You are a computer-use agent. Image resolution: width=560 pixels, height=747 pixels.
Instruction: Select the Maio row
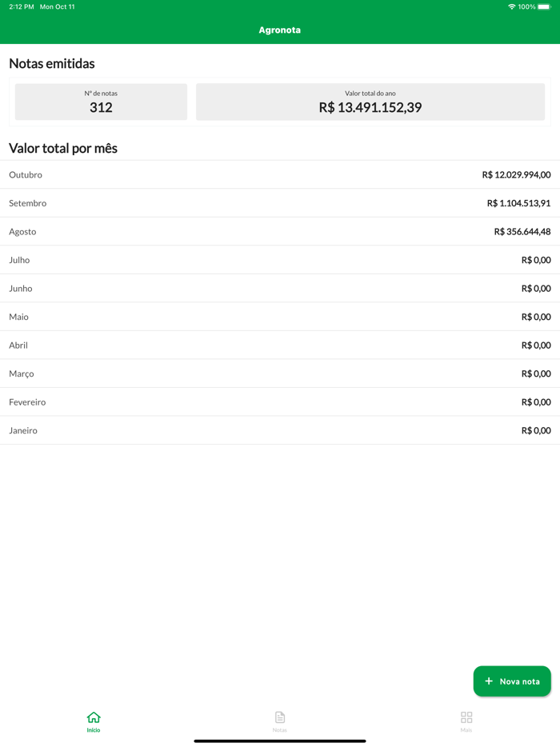click(280, 317)
